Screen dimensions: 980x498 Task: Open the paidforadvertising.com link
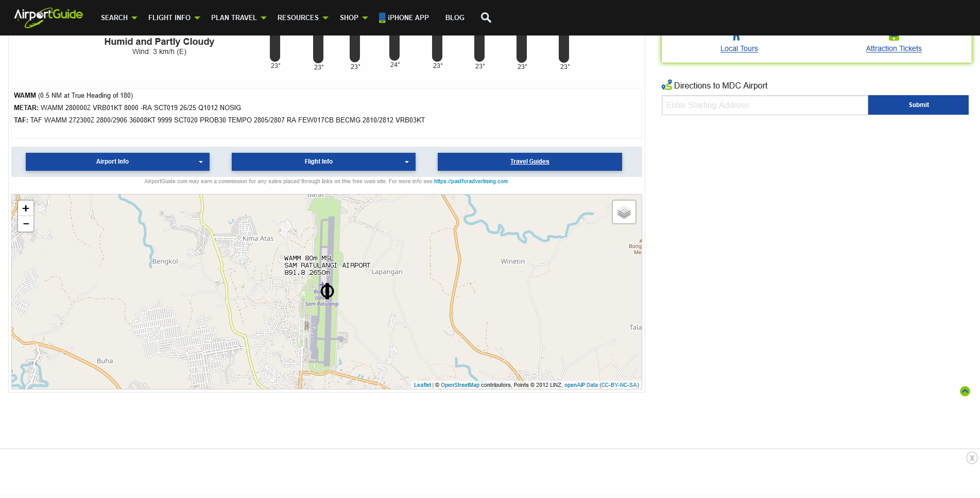coord(471,181)
